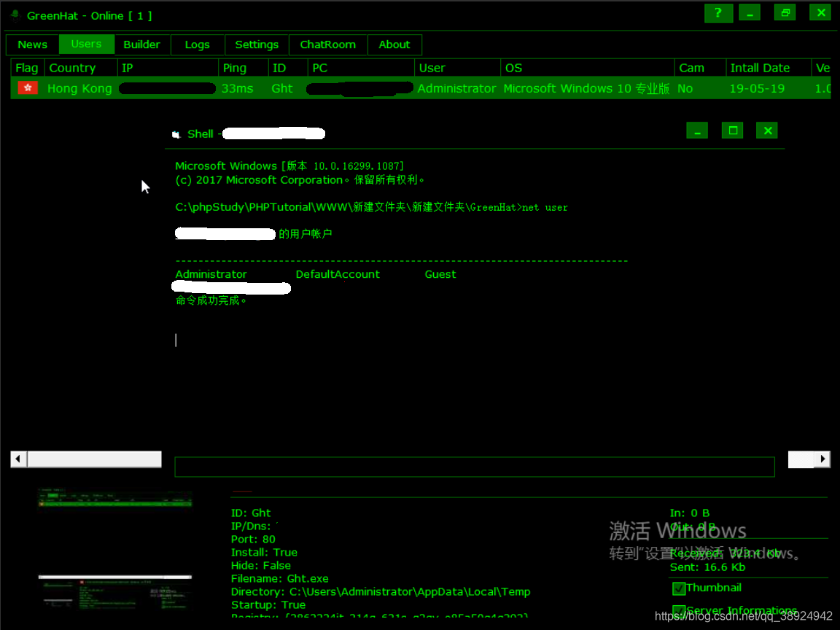Click the left horizontal scroll arrow
This screenshot has height=630, width=840.
coord(18,459)
